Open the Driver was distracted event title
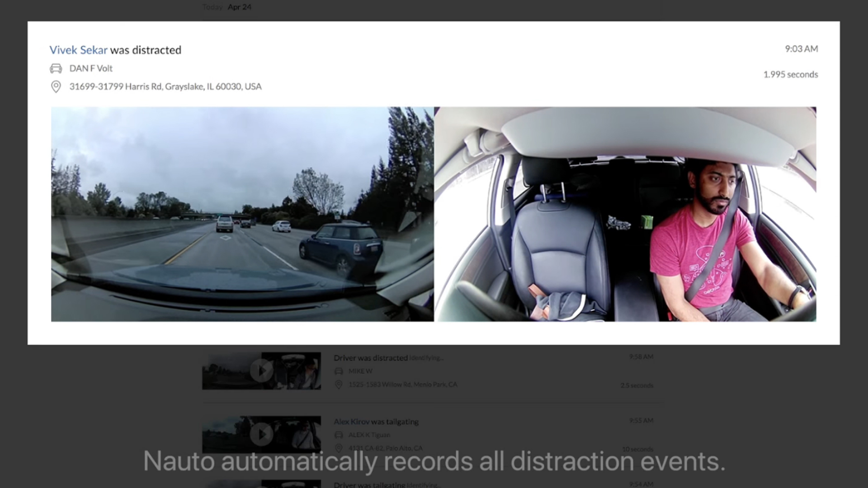The height and width of the screenshot is (488, 868). pos(371,358)
